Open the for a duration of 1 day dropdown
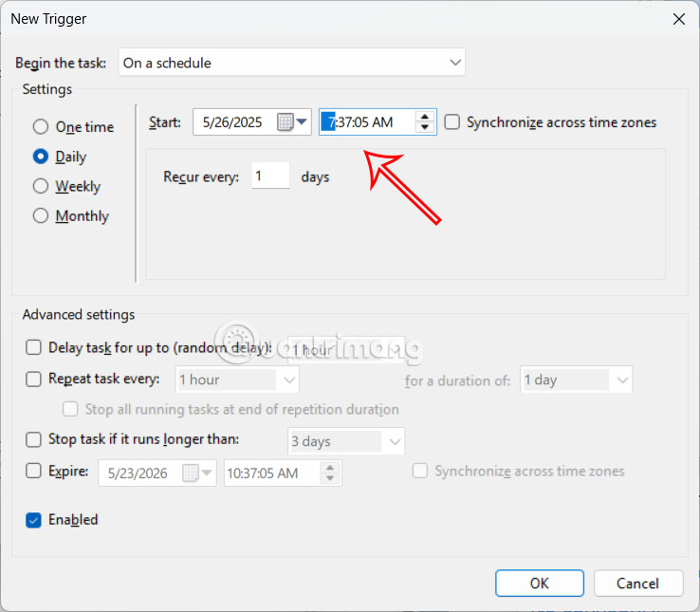This screenshot has height=612, width=700. click(576, 380)
